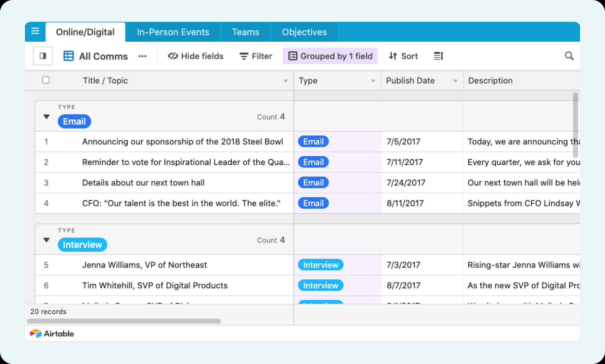Click Count 4 in Interview group

[x=271, y=240]
